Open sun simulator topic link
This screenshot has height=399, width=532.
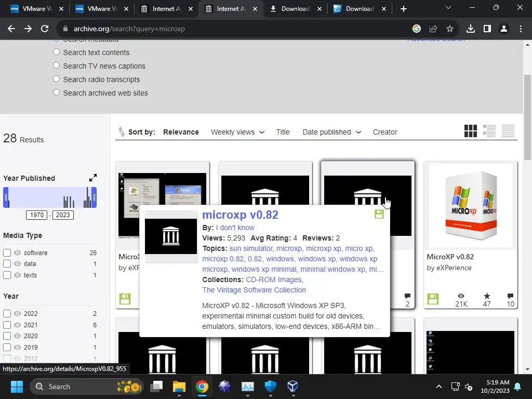(252, 248)
